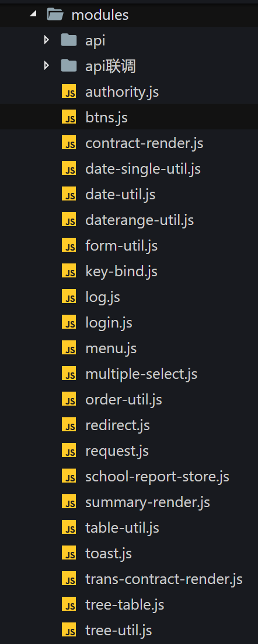Click the JS icon beside authority.js
Screen dimensions: 258x644
[69, 92]
